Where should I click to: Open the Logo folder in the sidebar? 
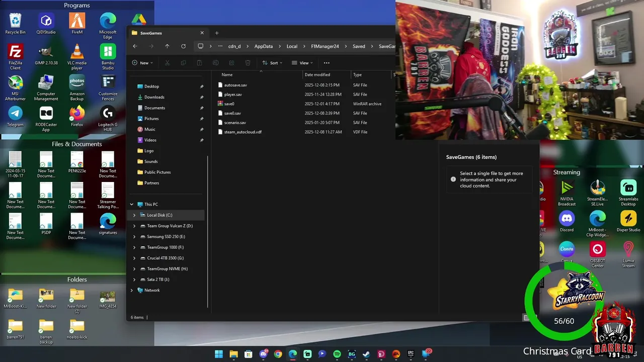click(149, 151)
